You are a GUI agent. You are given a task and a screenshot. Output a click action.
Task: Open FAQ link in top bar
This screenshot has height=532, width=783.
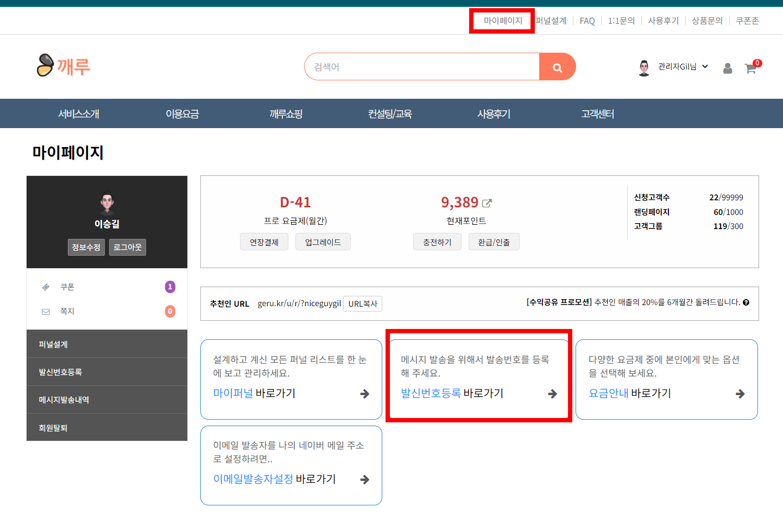[587, 21]
